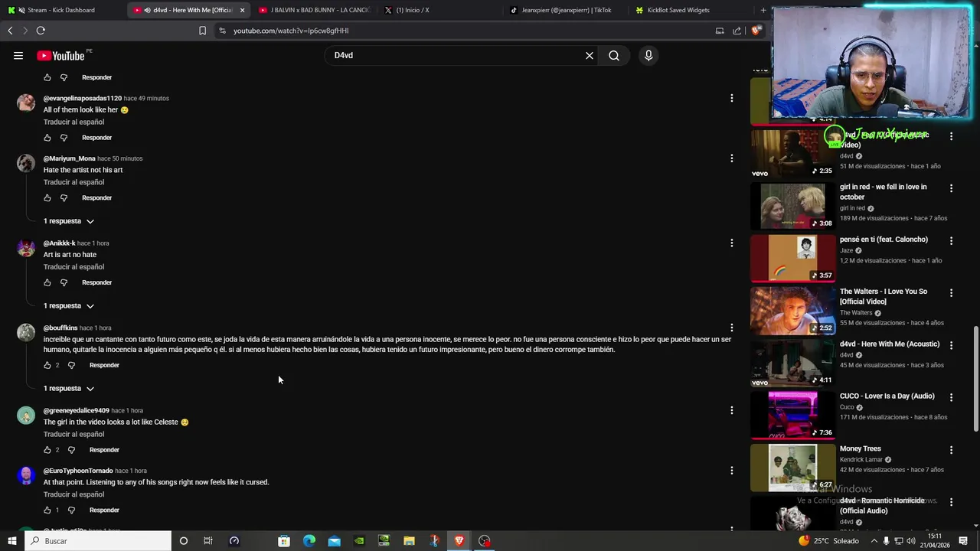Open options menu for Mariyum_Mona comment

[x=732, y=158]
